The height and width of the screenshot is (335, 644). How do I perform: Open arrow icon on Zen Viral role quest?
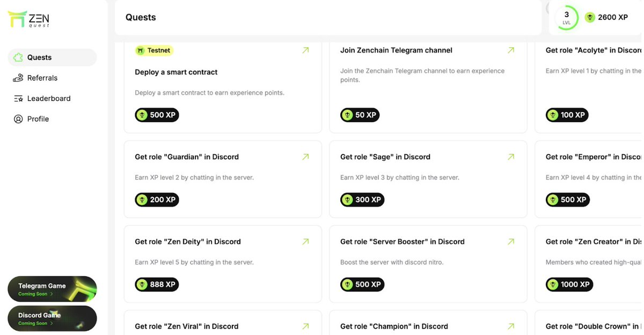305,326
